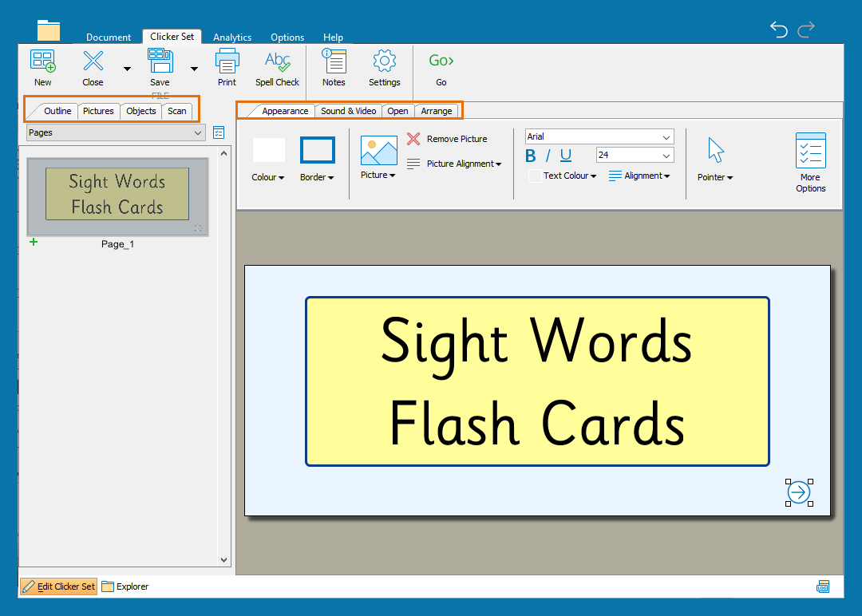862x616 pixels.
Task: Click the next-page arrow on the slide
Action: tap(798, 492)
